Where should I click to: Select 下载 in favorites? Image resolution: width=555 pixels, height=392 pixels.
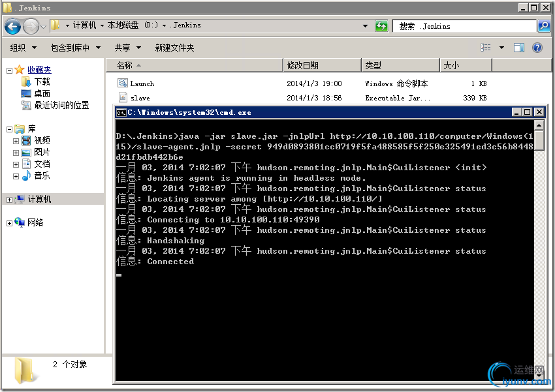[x=42, y=82]
